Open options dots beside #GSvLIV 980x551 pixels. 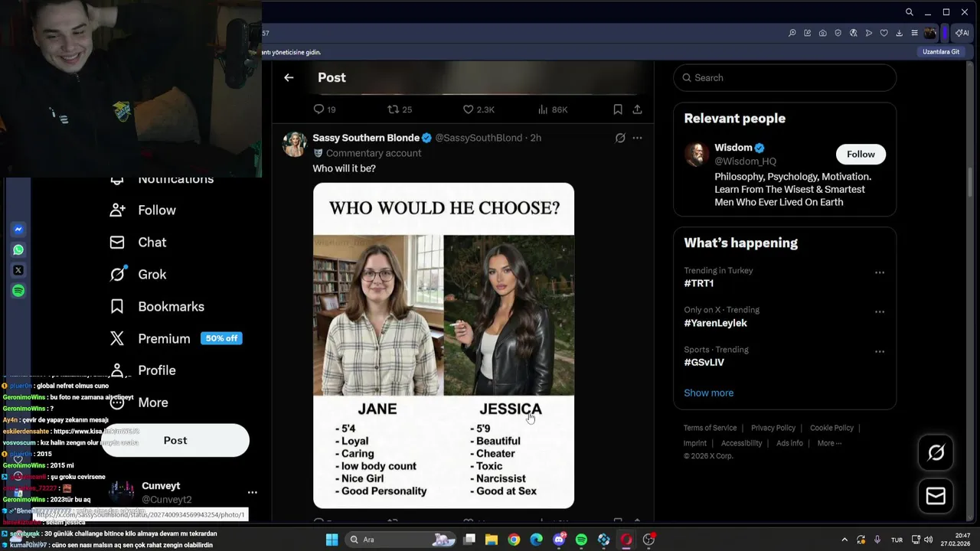[x=880, y=352]
